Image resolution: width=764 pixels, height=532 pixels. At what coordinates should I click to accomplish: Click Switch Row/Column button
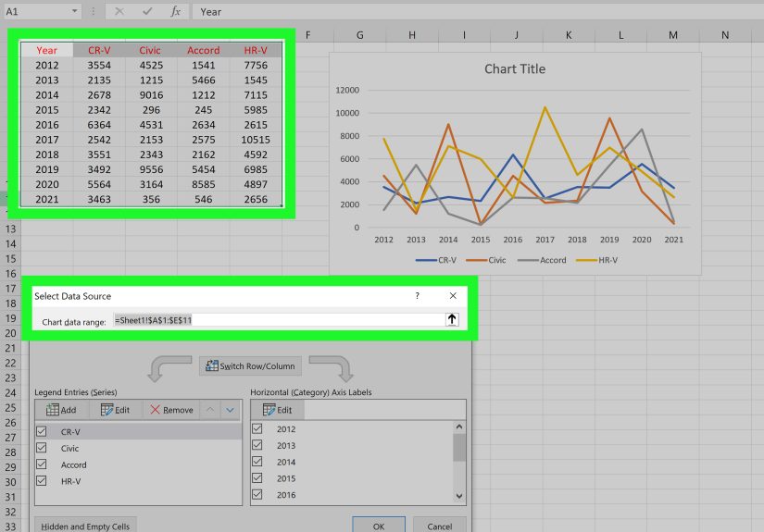coord(250,366)
